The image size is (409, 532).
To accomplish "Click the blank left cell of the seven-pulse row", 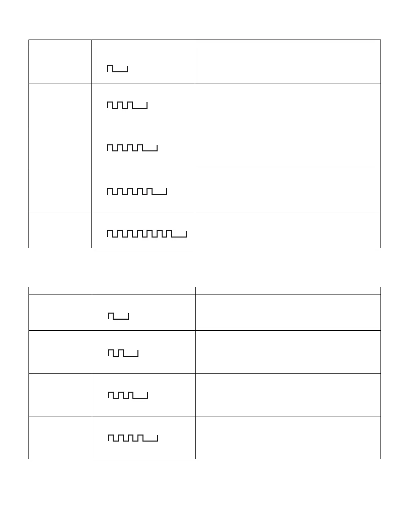I will click(x=60, y=230).
